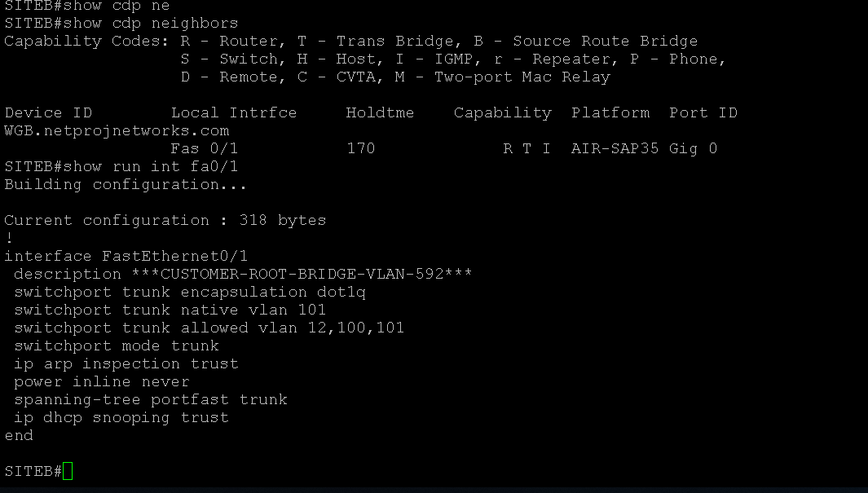868x493 pixels.
Task: Click the WGB.netprojnetworks.com device ID
Action: point(117,130)
